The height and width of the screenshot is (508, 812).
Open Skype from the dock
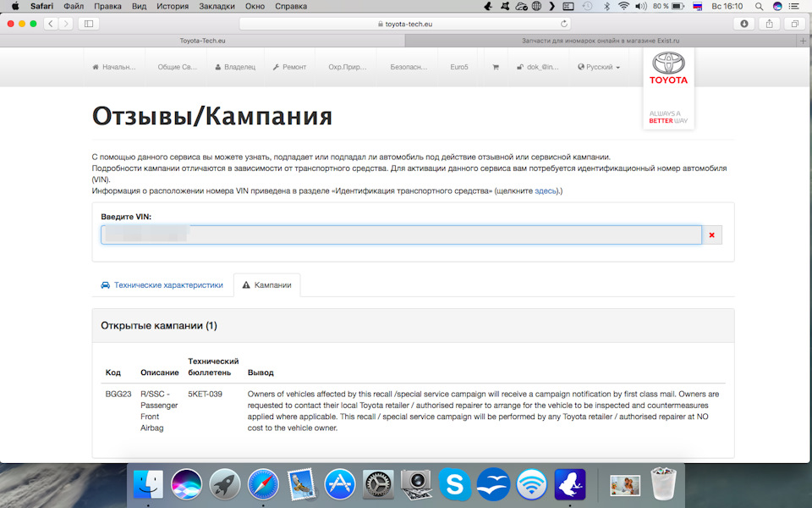(455, 485)
